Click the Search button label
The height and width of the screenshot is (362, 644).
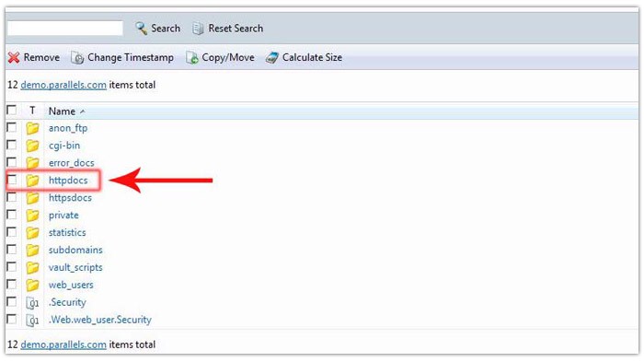click(x=166, y=29)
